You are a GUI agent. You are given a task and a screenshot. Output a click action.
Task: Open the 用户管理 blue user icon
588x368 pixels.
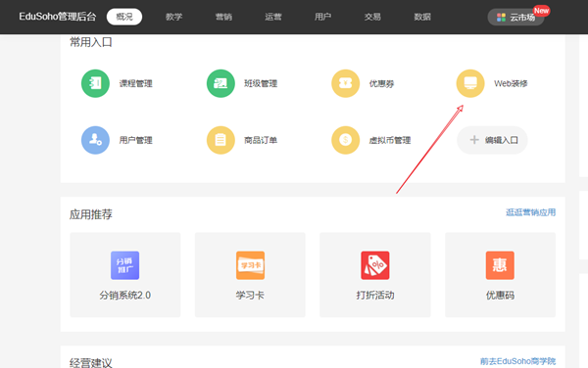[x=95, y=140]
